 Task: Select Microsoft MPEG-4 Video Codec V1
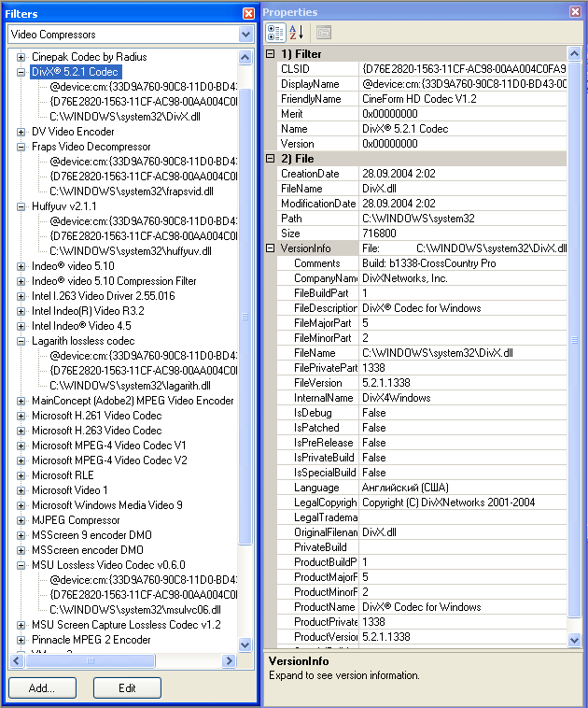tap(109, 446)
